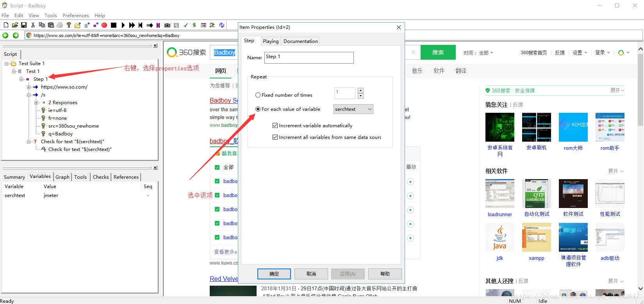
Task: Open the serchtext variable dropdown
Action: [x=353, y=109]
